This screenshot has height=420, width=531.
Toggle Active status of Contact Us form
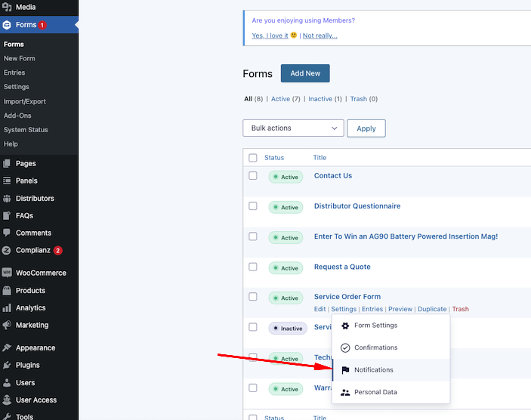pyautogui.click(x=286, y=177)
